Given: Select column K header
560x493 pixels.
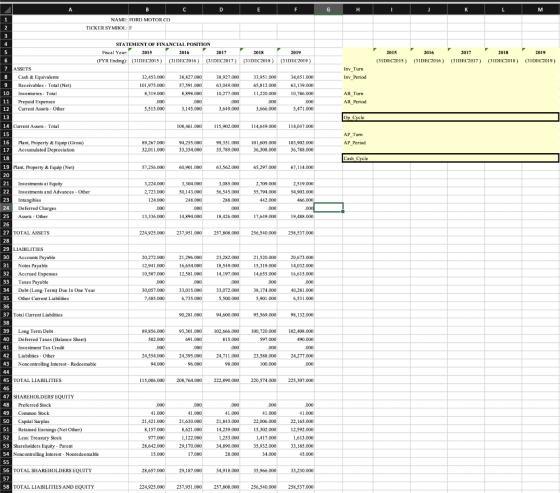Looking at the screenshot, I should pyautogui.click(x=466, y=9).
